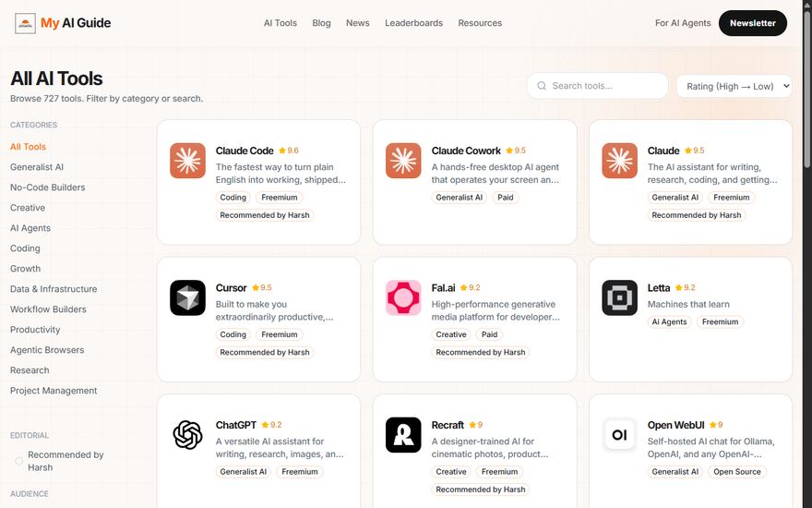Image resolution: width=812 pixels, height=508 pixels.
Task: Click the Recraft app icon
Action: pos(403,435)
